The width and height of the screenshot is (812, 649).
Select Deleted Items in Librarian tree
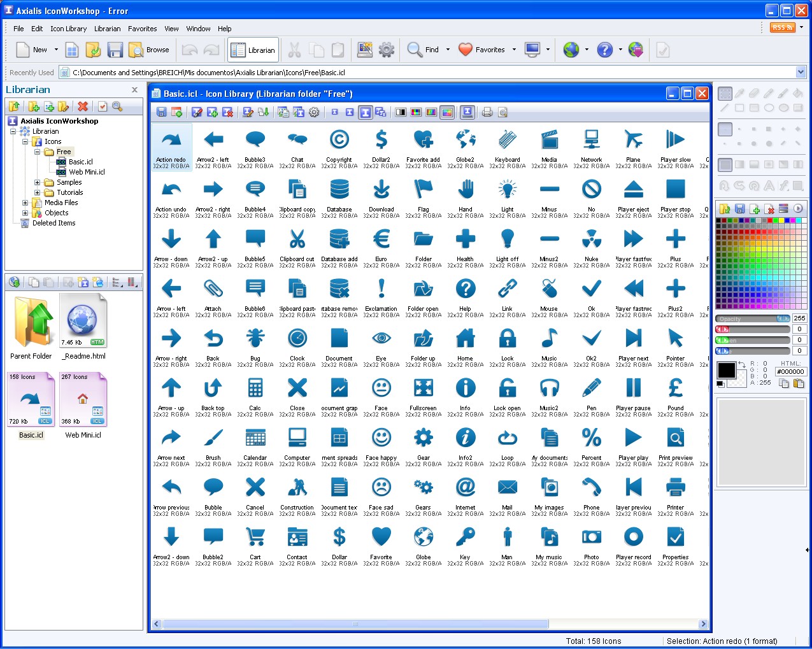54,223
